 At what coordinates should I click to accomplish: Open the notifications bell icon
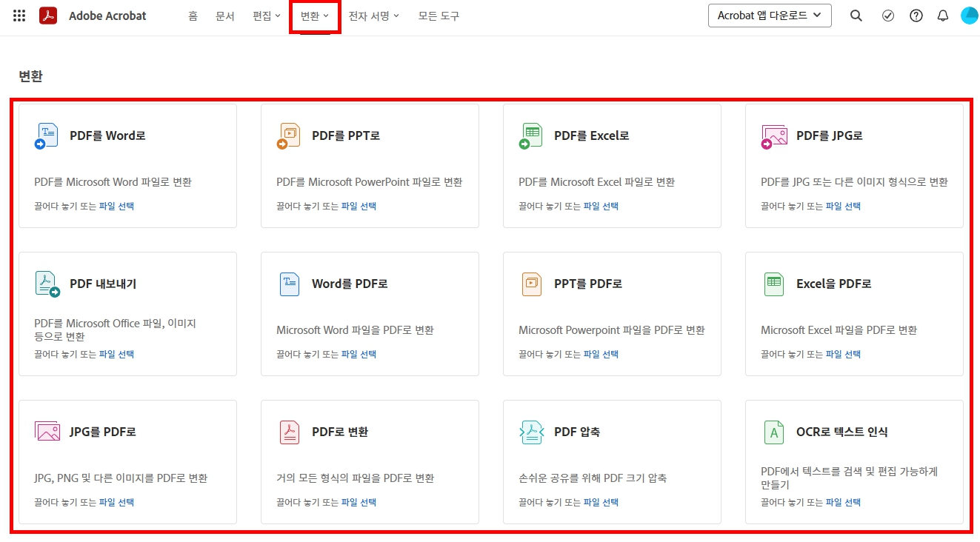tap(943, 16)
